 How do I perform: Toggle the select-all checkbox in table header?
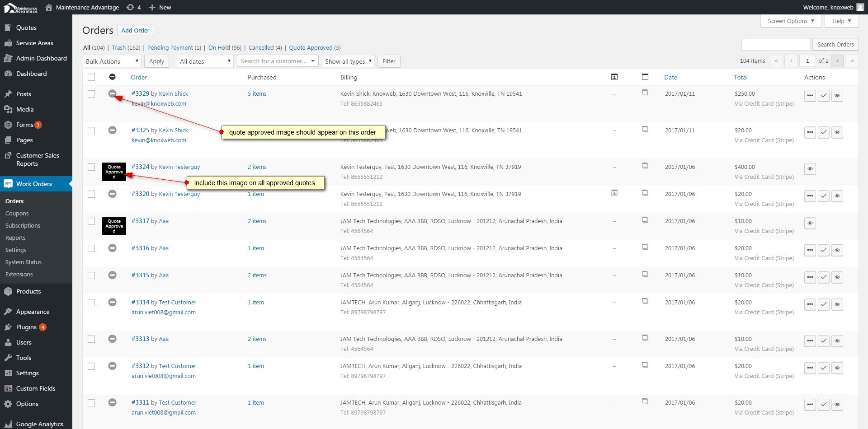[x=91, y=77]
